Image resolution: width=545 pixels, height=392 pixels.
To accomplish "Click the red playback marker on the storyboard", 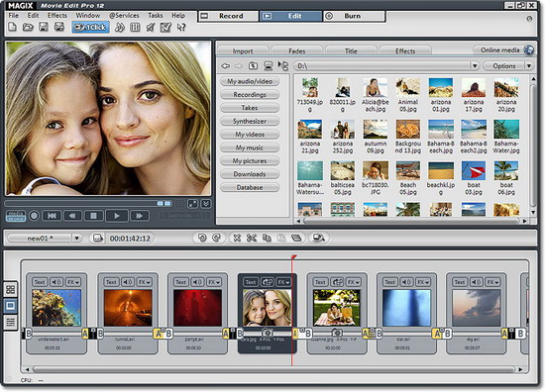I will click(293, 257).
